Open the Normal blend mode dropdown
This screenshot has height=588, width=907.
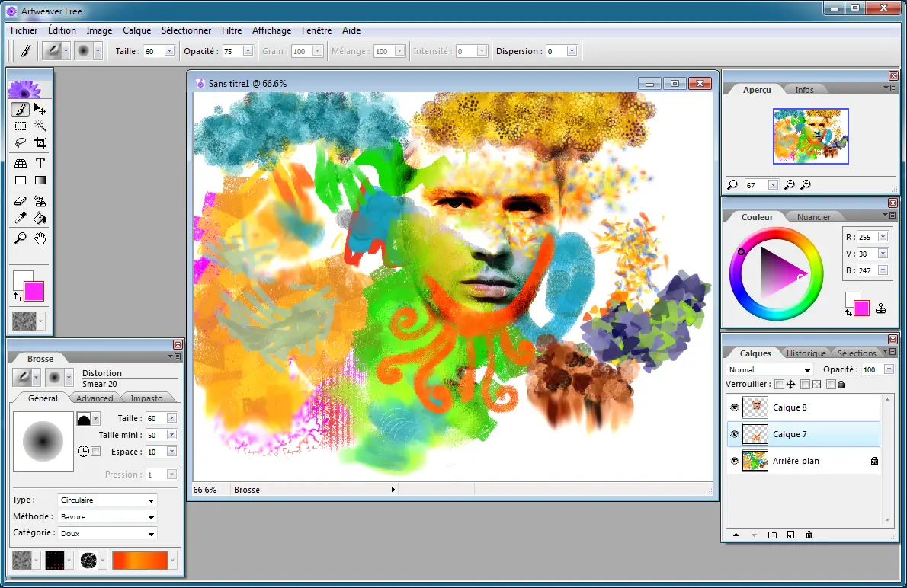point(769,370)
